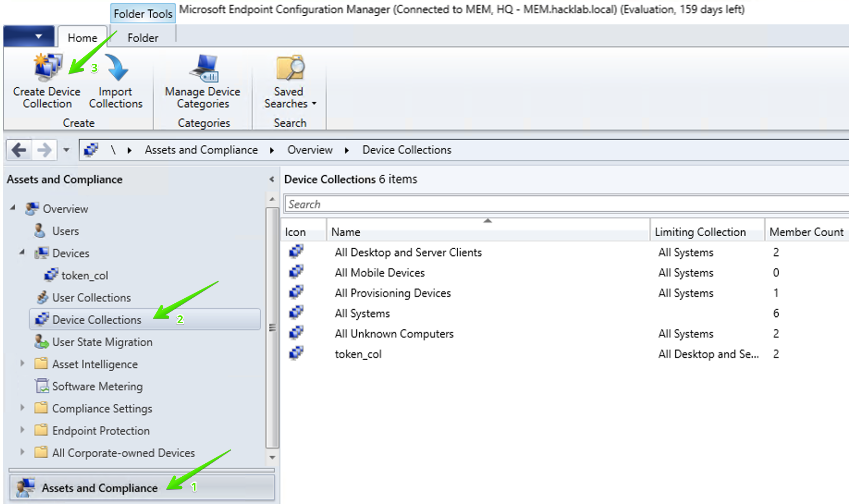Expand All Corporate-owned Devices node
This screenshot has width=849, height=504.
[x=22, y=452]
